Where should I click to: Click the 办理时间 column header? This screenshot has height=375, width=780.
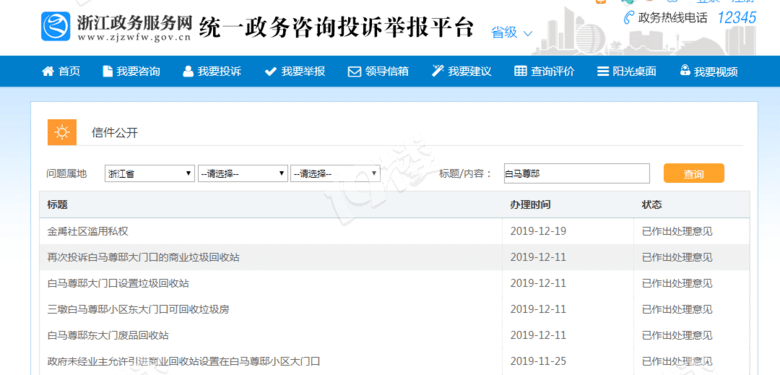tap(530, 204)
